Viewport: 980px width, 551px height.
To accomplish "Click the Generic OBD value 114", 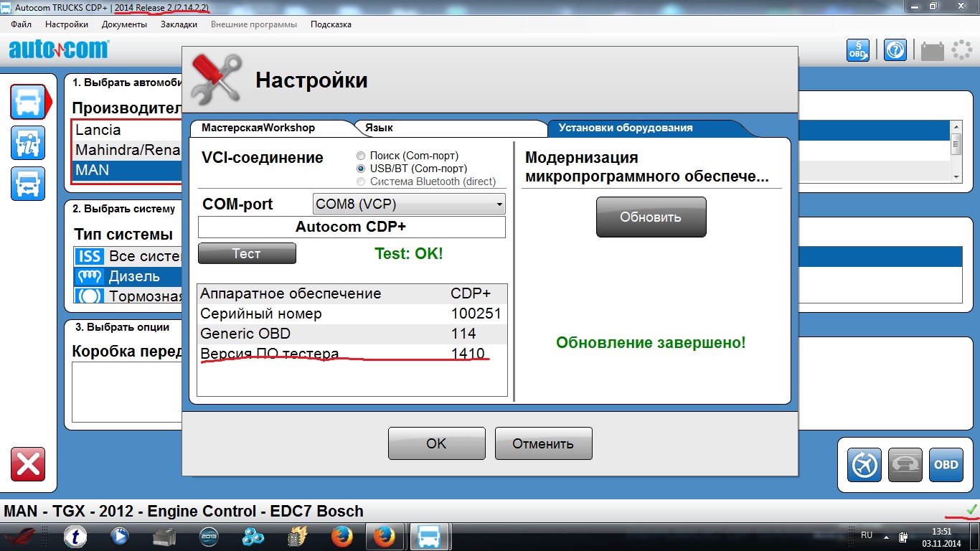I will pos(463,334).
